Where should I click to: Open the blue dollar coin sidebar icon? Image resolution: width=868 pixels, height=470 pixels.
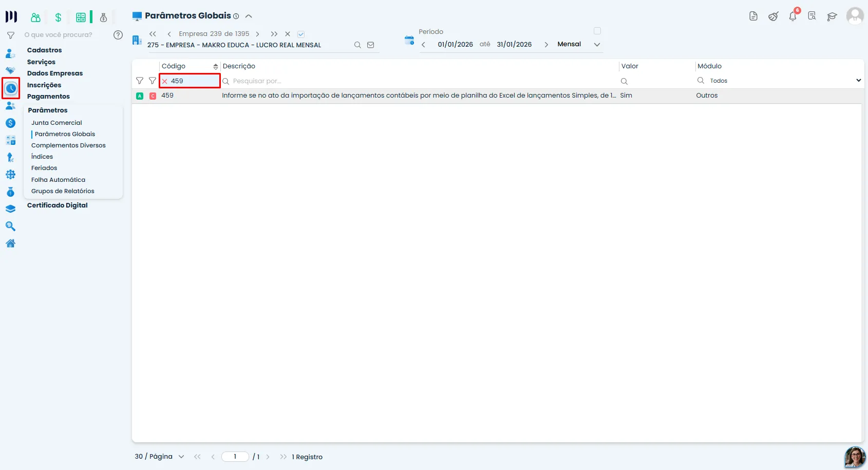(x=10, y=123)
